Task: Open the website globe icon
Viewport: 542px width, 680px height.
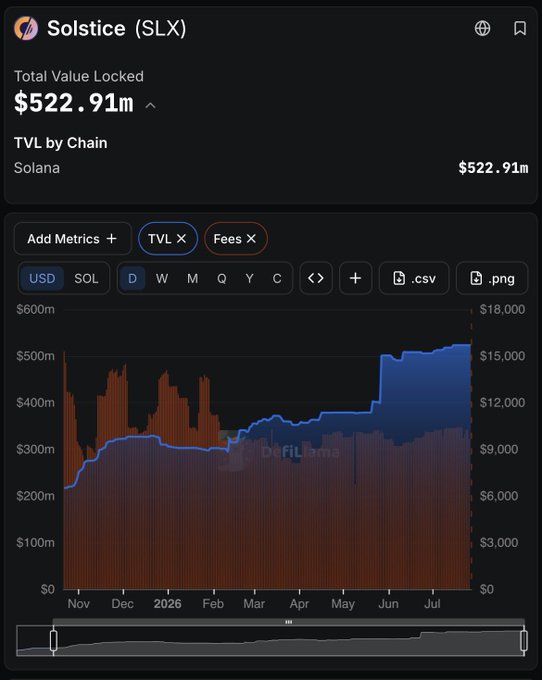Action: (x=482, y=29)
